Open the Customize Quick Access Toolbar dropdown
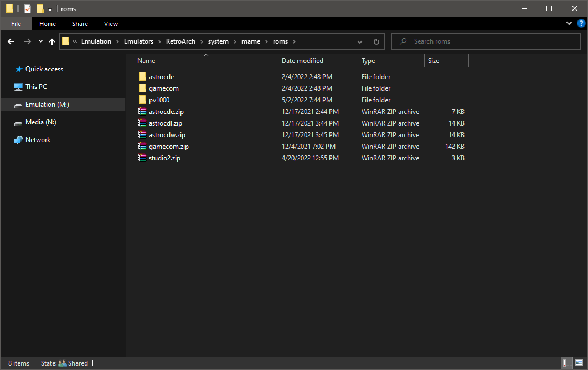This screenshot has width=588, height=370. (x=50, y=9)
